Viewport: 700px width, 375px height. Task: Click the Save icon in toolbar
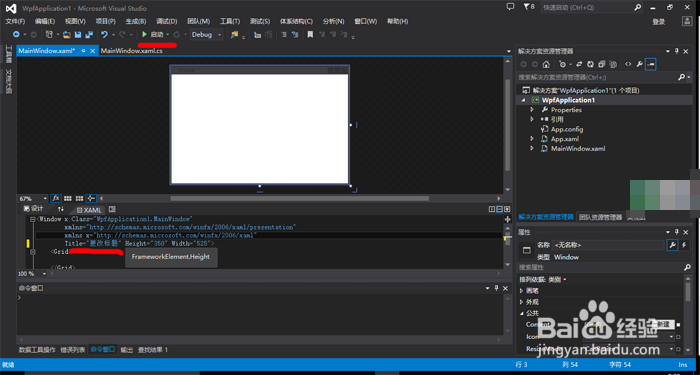(x=78, y=34)
